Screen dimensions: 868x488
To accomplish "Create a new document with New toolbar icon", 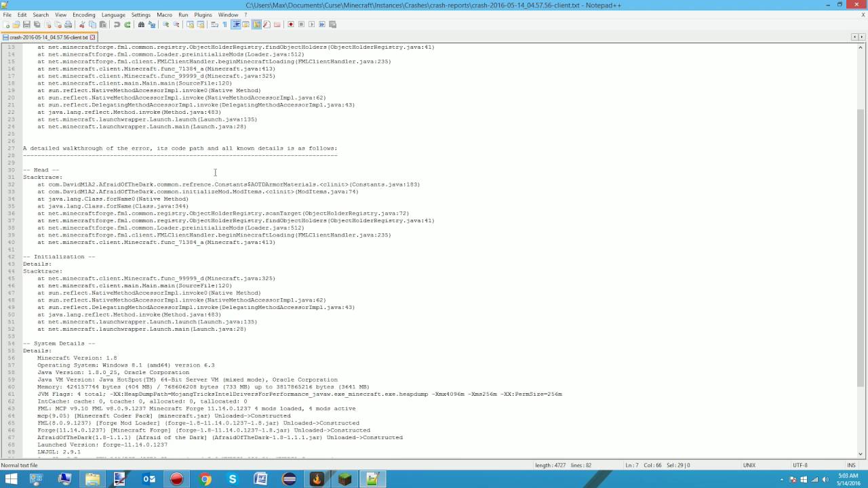I will 7,24.
